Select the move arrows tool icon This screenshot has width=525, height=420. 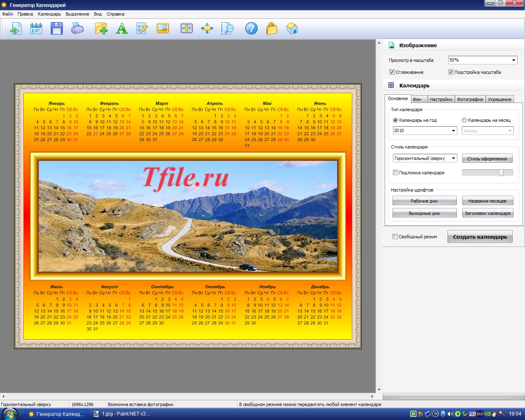tap(207, 28)
